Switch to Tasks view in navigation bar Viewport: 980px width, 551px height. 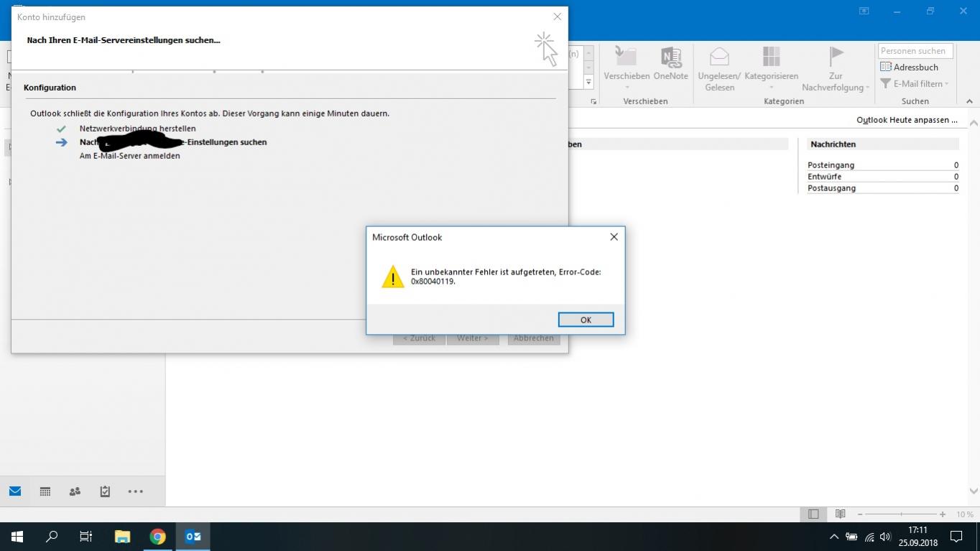click(105, 491)
